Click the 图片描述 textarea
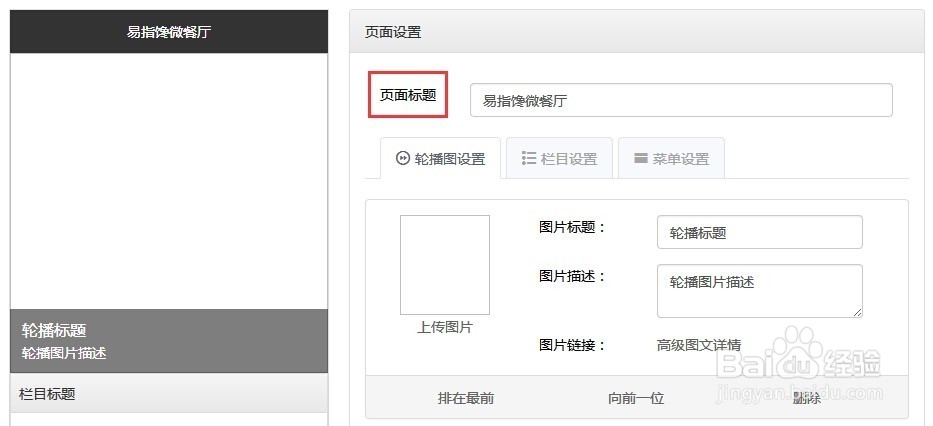 pos(760,291)
